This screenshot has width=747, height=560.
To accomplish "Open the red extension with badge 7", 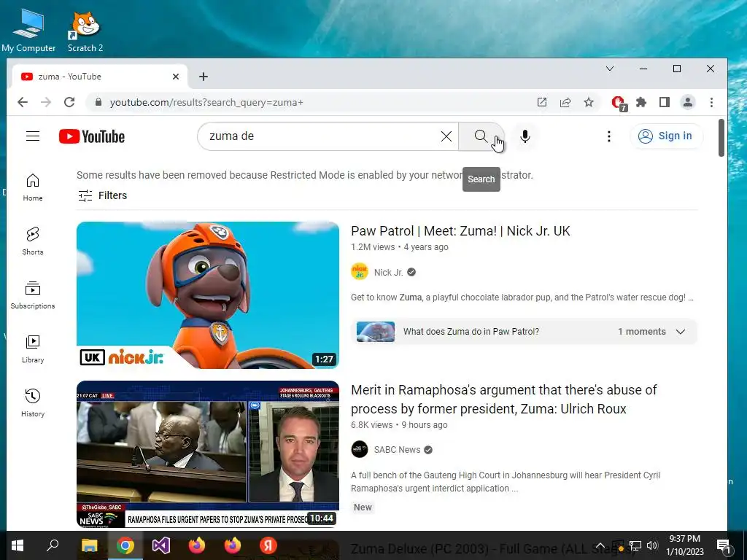I will tap(619, 103).
